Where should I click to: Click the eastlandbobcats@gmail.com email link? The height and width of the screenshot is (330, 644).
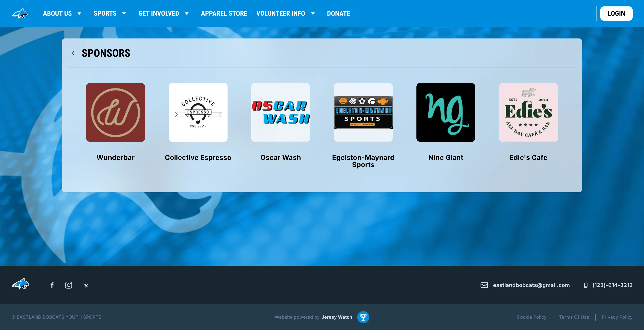tap(531, 285)
